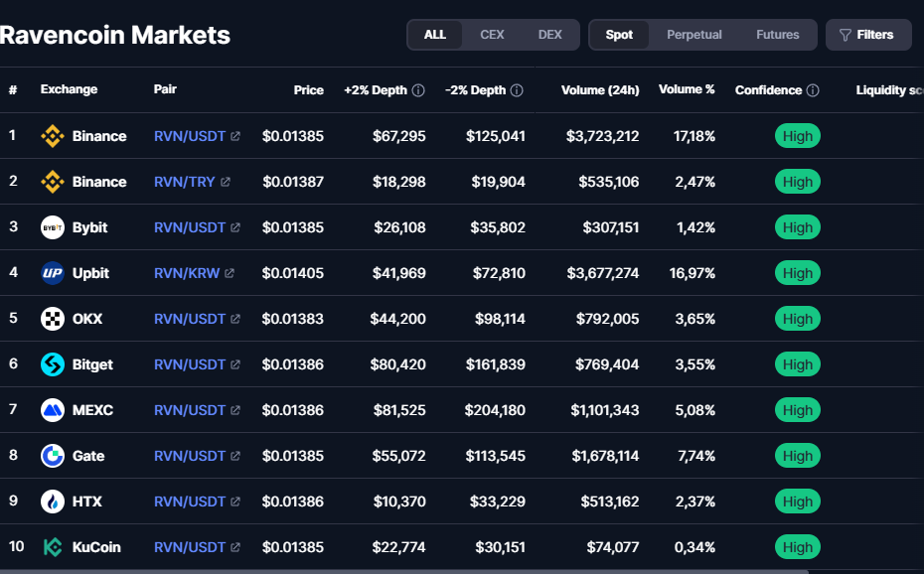Image resolution: width=924 pixels, height=574 pixels.
Task: Click external link icon beside Binance RVN/USDT
Action: [x=235, y=136]
